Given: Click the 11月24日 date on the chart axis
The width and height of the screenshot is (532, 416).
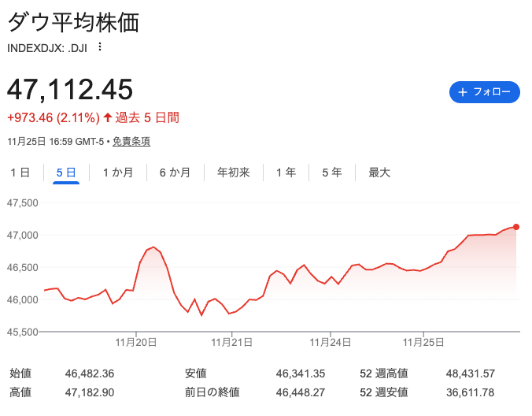Looking at the screenshot, I should click(330, 343).
